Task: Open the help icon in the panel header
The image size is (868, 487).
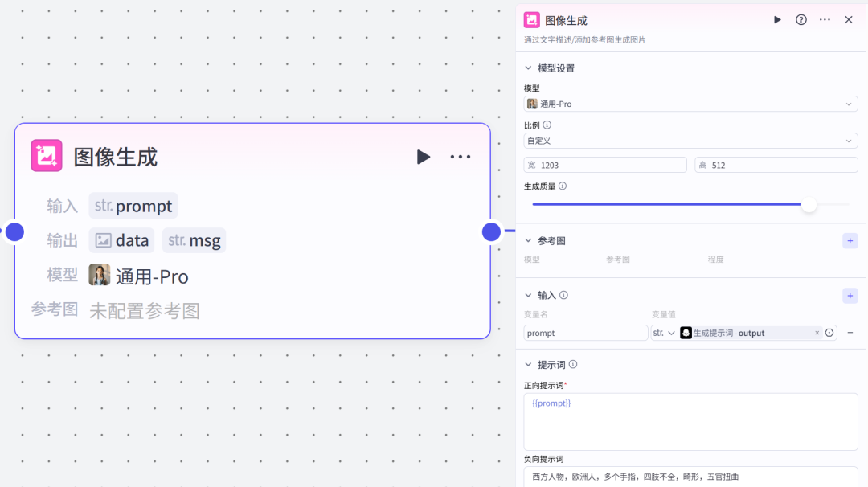Action: (800, 19)
